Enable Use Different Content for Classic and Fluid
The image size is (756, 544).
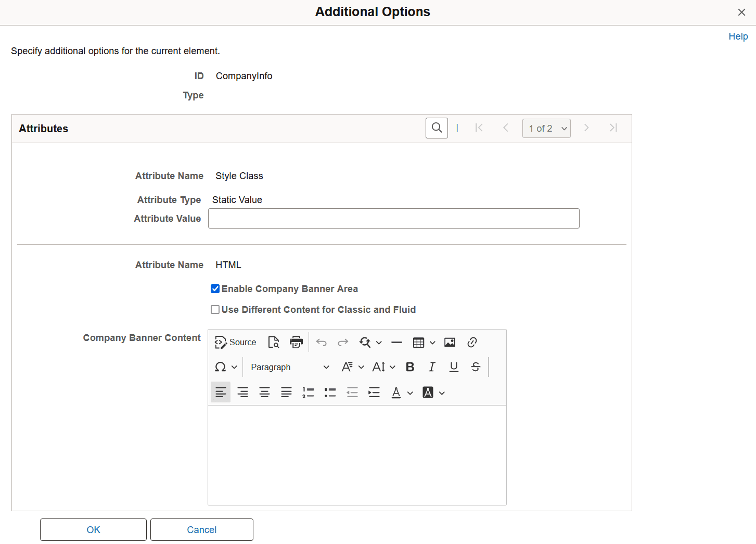click(215, 309)
